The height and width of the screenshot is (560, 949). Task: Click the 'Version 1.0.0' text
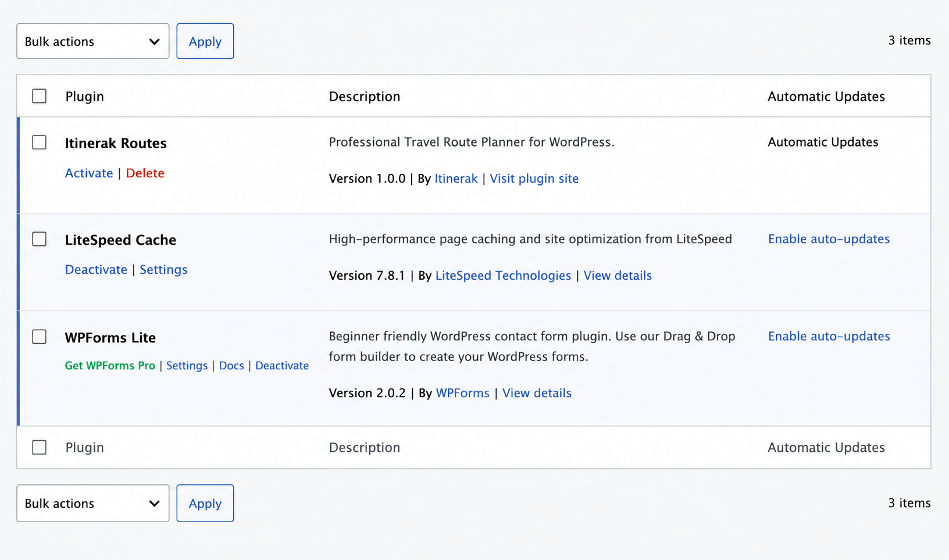point(367,179)
